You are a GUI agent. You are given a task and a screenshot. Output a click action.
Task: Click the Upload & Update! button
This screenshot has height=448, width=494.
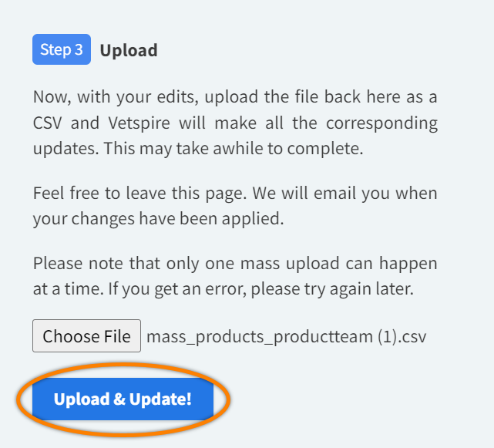[x=123, y=399]
